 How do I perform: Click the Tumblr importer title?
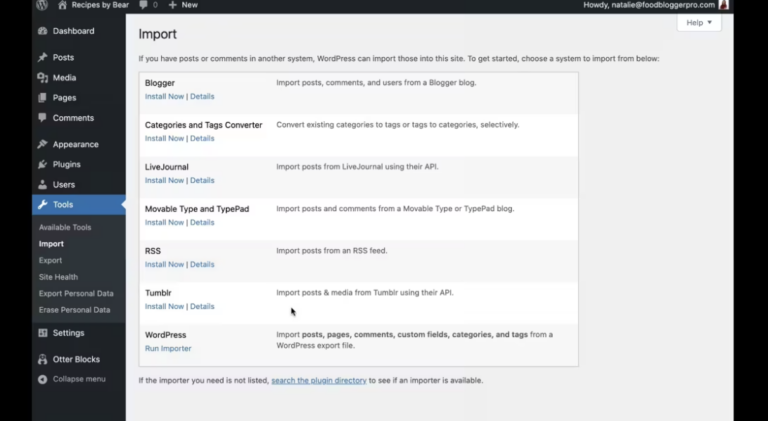(158, 293)
